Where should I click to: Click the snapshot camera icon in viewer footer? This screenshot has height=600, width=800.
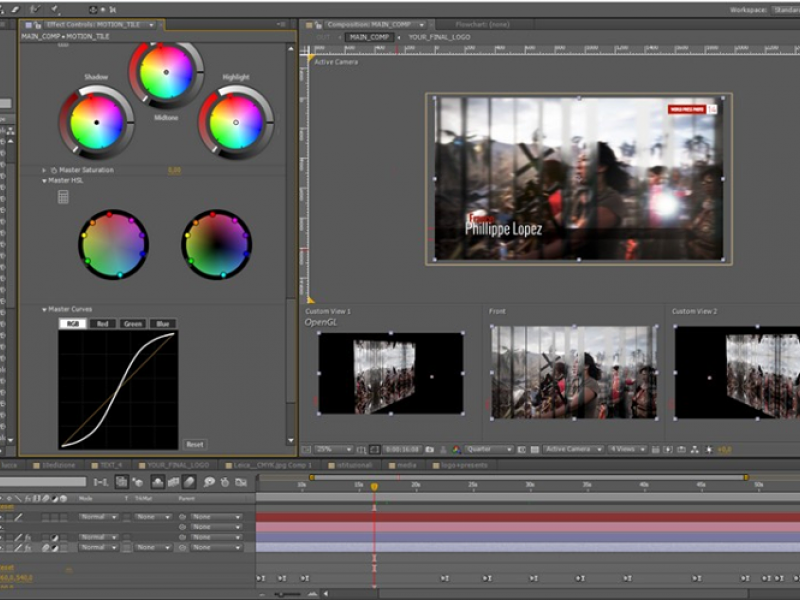click(430, 449)
